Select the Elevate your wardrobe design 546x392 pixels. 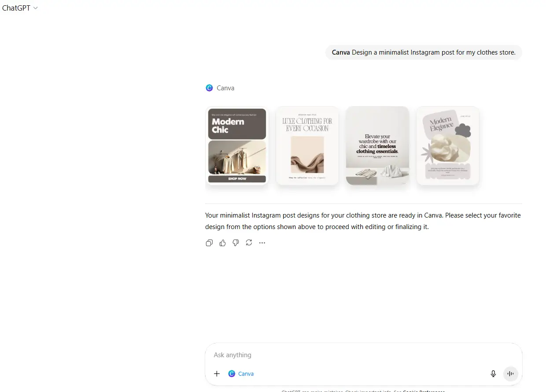coord(378,146)
